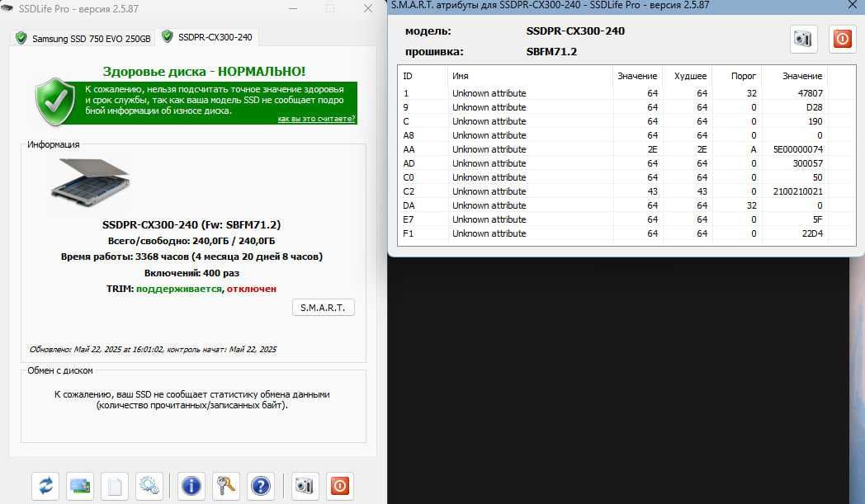Image resolution: width=865 pixels, height=504 pixels.
Task: Click the keys icon in bottom toolbar
Action: click(x=225, y=486)
